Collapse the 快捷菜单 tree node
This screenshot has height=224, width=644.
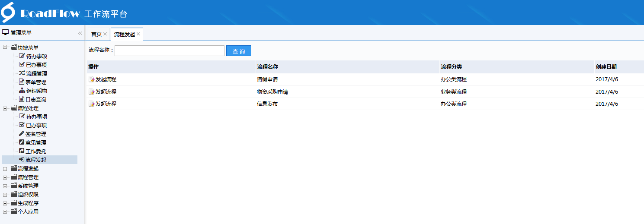(5, 47)
